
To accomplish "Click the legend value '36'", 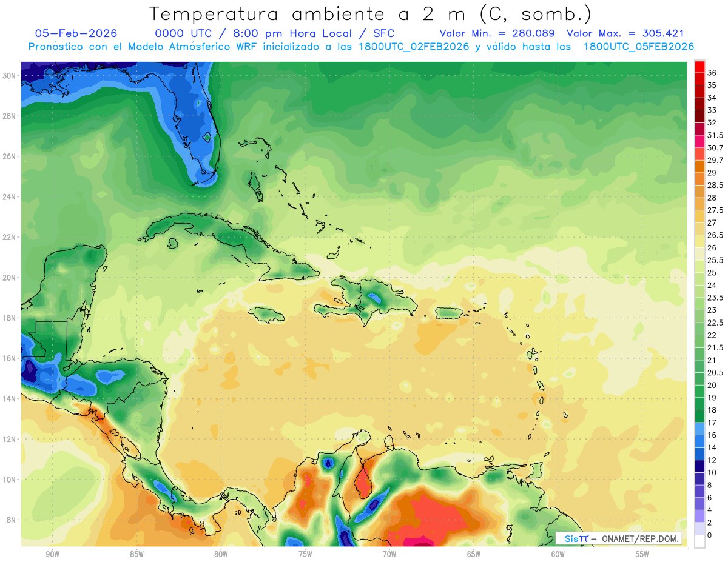I will (712, 73).
